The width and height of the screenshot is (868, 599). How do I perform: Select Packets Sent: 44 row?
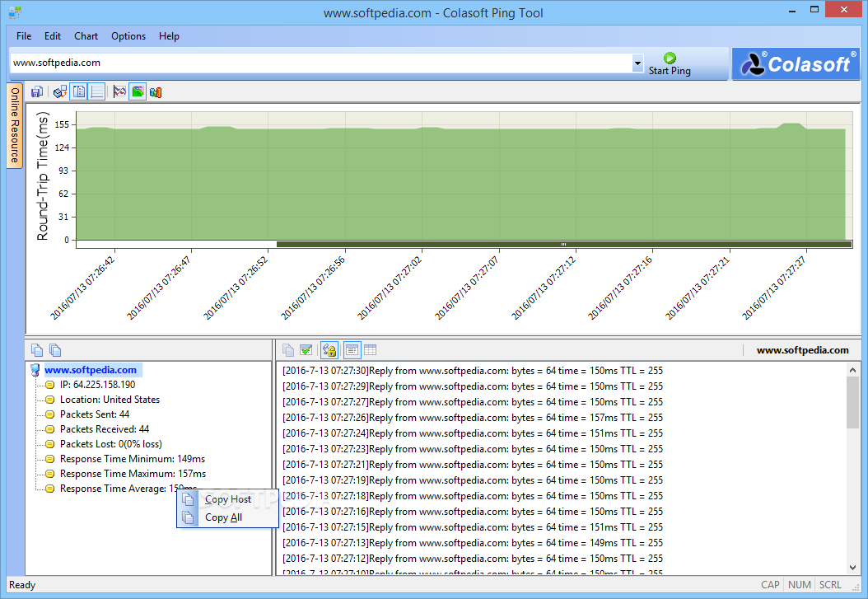(95, 414)
